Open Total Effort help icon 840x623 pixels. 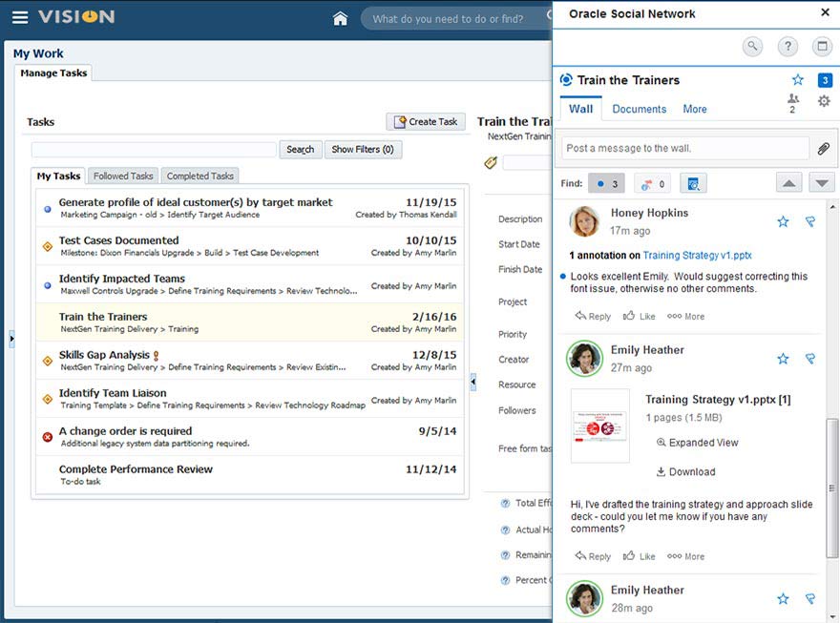click(505, 503)
